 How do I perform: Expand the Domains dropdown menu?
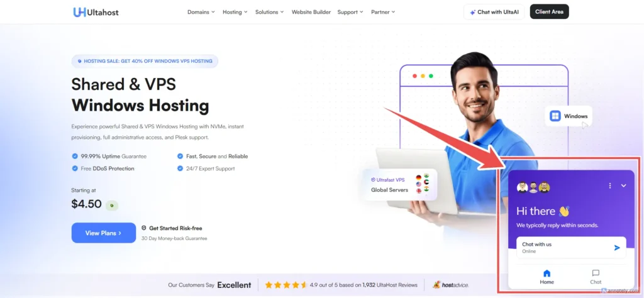click(x=201, y=12)
